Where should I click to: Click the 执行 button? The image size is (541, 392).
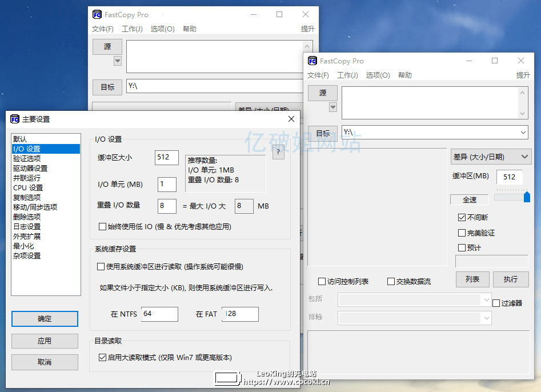511,279
